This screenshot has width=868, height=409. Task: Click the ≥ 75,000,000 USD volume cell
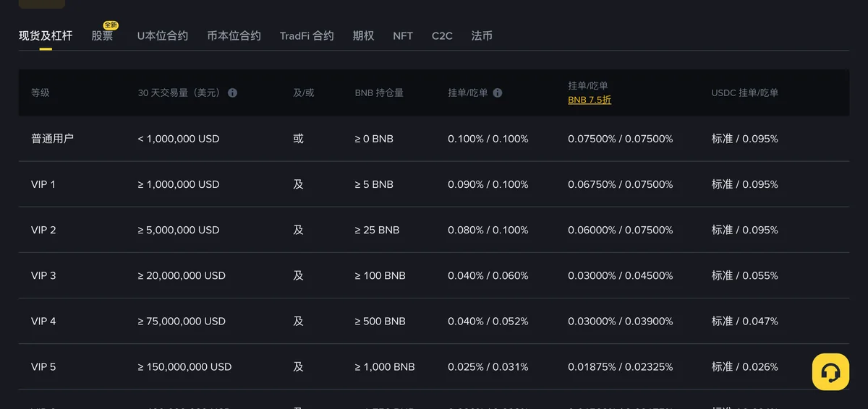(x=182, y=321)
